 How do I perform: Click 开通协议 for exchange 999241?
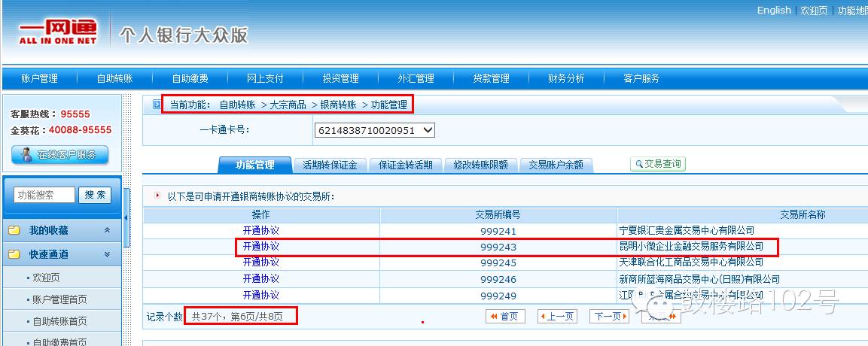pos(260,230)
